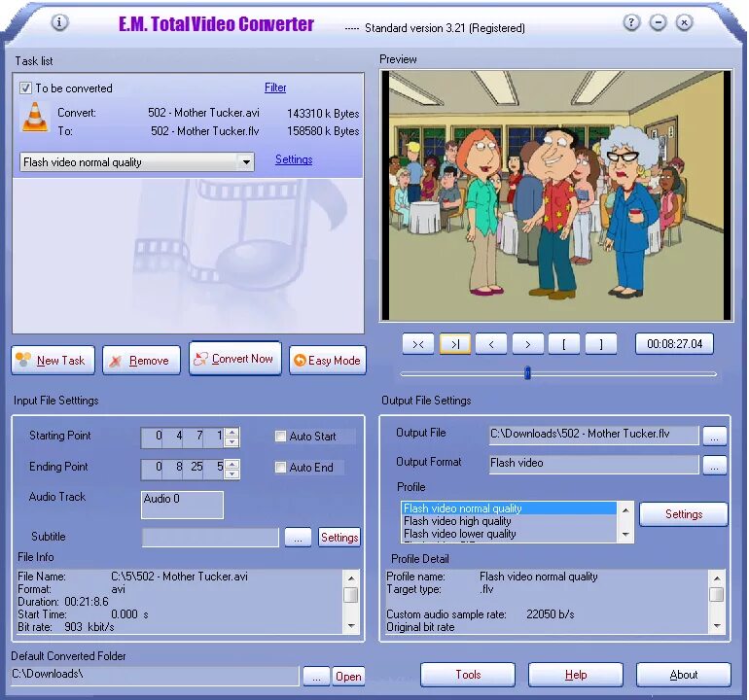The height and width of the screenshot is (700, 749).
Task: Select 'Flash video normal quality' profile
Action: tap(509, 508)
